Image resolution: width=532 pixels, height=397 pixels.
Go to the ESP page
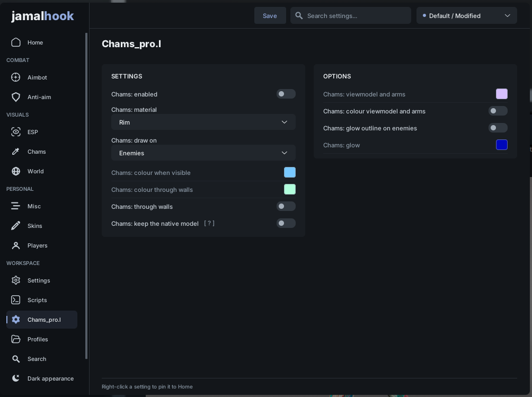click(x=42, y=132)
